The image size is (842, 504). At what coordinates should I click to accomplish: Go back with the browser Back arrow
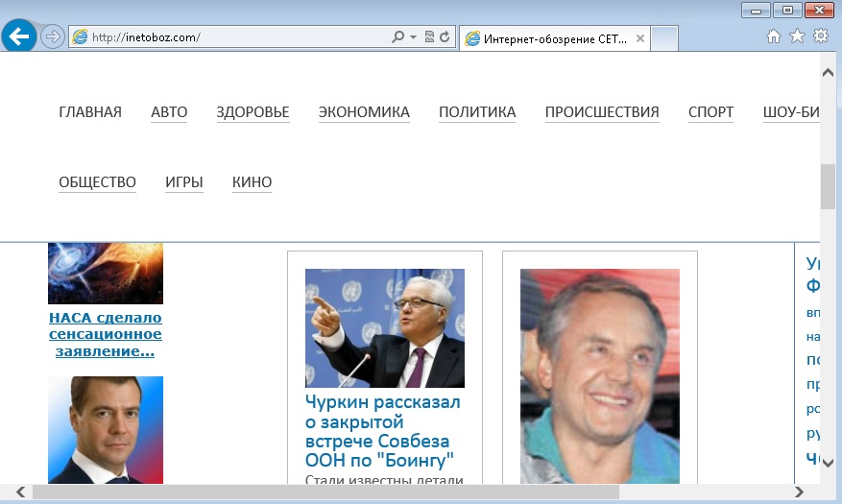[19, 36]
